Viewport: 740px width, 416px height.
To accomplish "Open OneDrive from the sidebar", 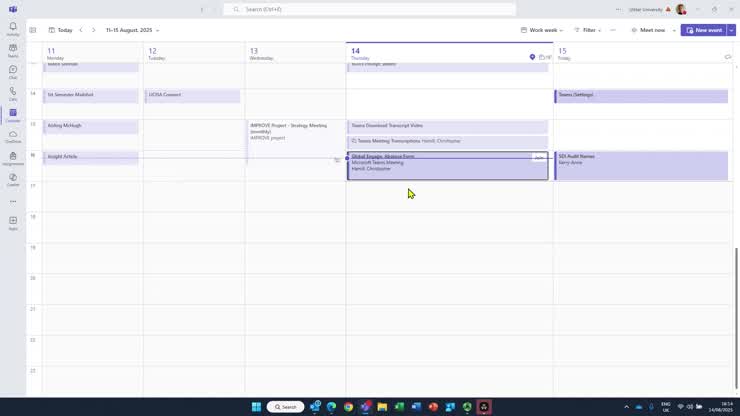I will click(x=13, y=136).
